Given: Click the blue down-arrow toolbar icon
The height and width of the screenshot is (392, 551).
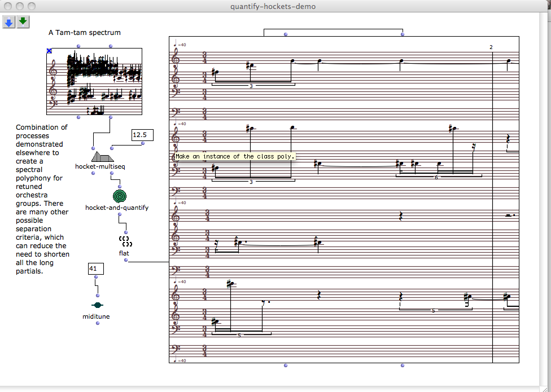Looking at the screenshot, I should (x=9, y=22).
